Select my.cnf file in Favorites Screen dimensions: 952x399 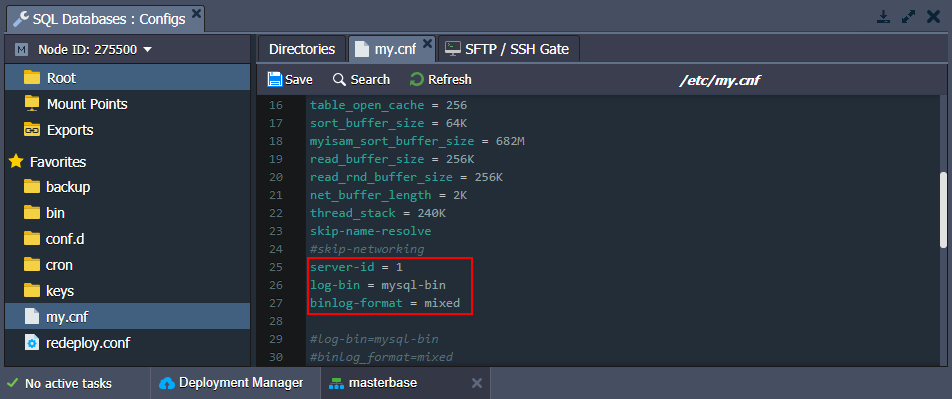tap(128, 316)
